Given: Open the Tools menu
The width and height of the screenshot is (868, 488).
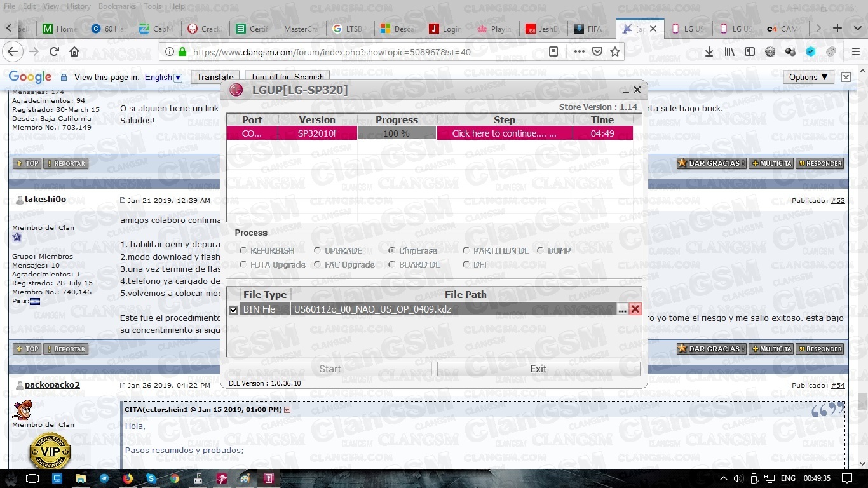Looking at the screenshot, I should (153, 6).
